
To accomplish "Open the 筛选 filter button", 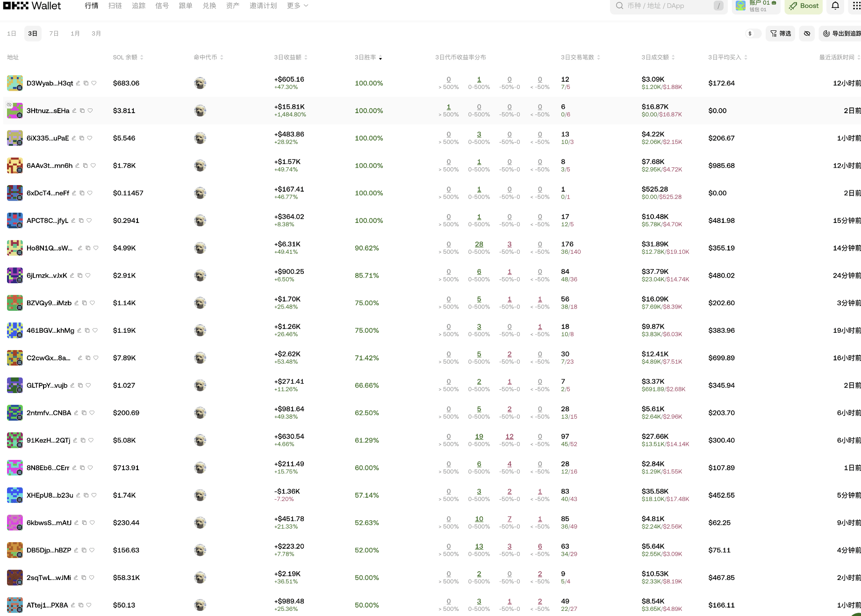I will tap(781, 34).
